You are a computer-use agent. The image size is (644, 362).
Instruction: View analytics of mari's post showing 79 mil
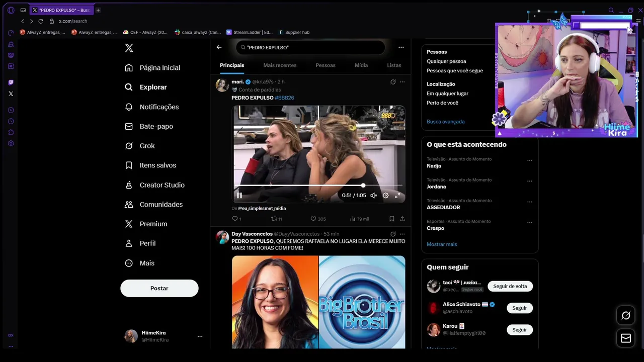pyautogui.click(x=359, y=219)
